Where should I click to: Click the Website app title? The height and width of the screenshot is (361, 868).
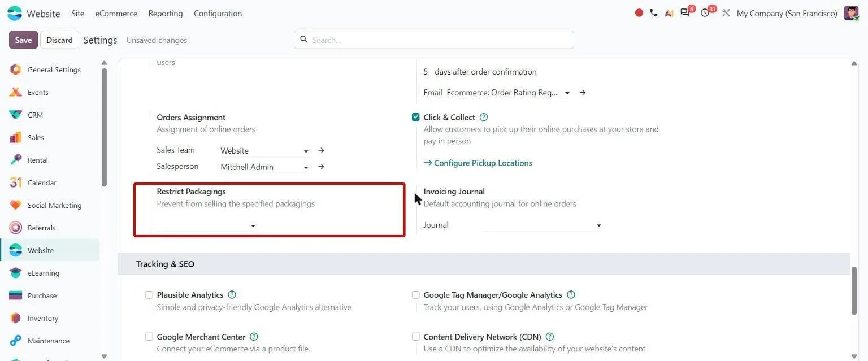(44, 13)
